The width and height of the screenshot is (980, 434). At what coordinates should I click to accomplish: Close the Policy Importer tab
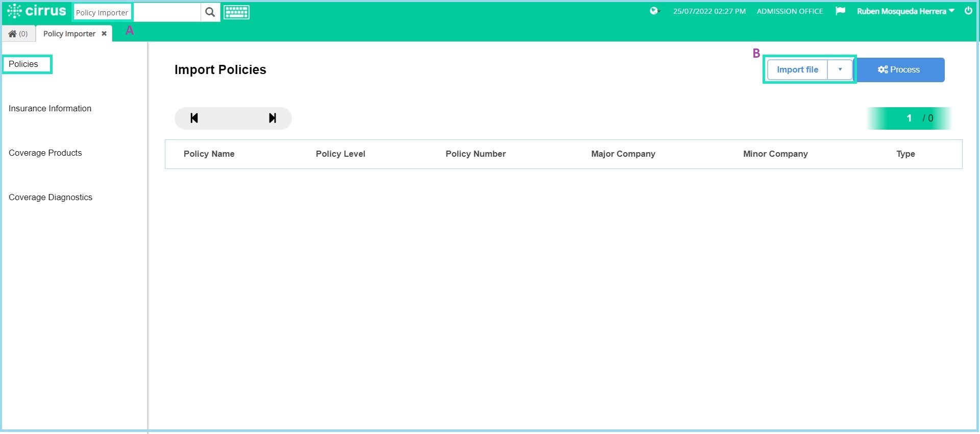point(104,34)
